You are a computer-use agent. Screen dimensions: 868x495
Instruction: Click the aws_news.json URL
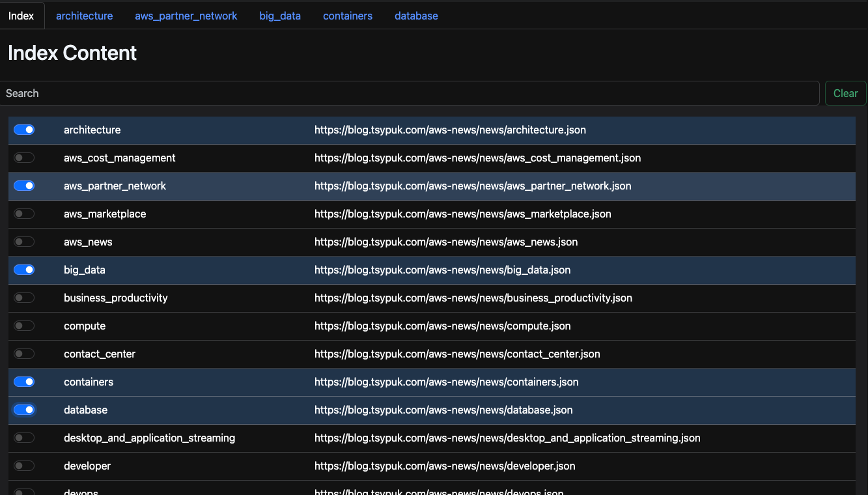point(446,242)
